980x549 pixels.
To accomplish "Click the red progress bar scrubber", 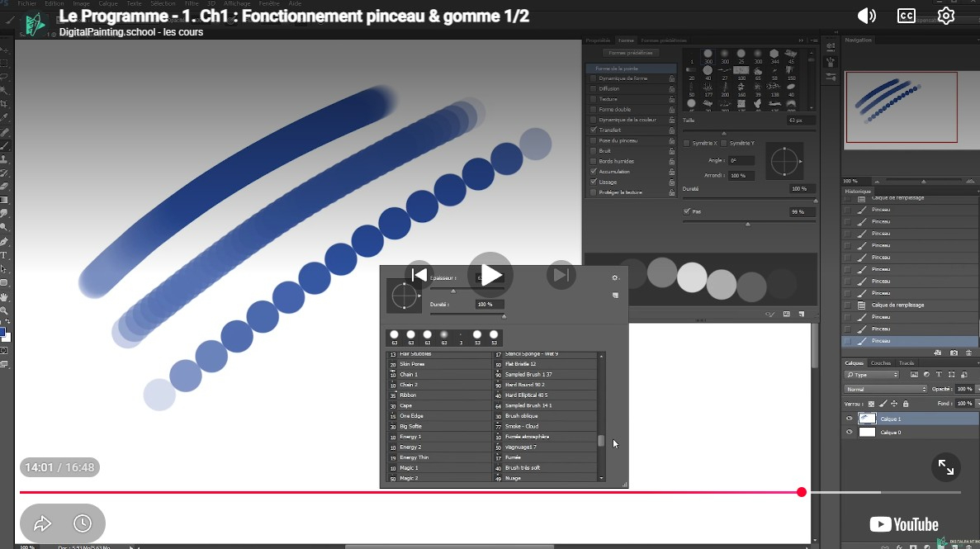I will (802, 492).
